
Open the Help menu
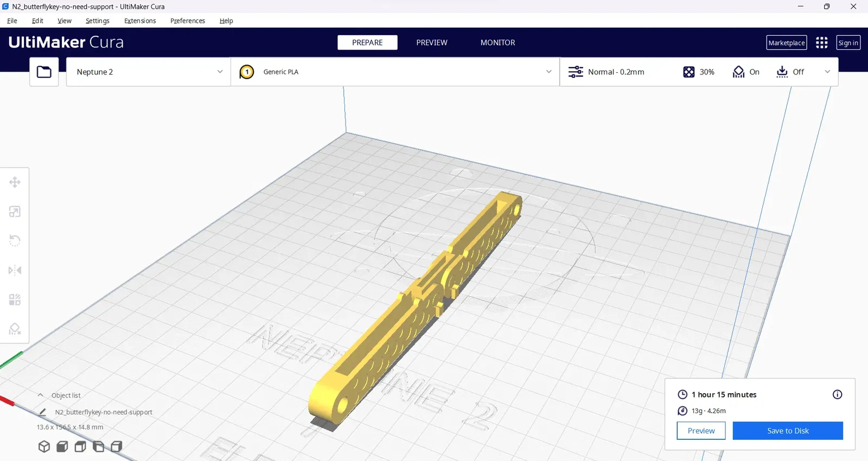click(226, 21)
